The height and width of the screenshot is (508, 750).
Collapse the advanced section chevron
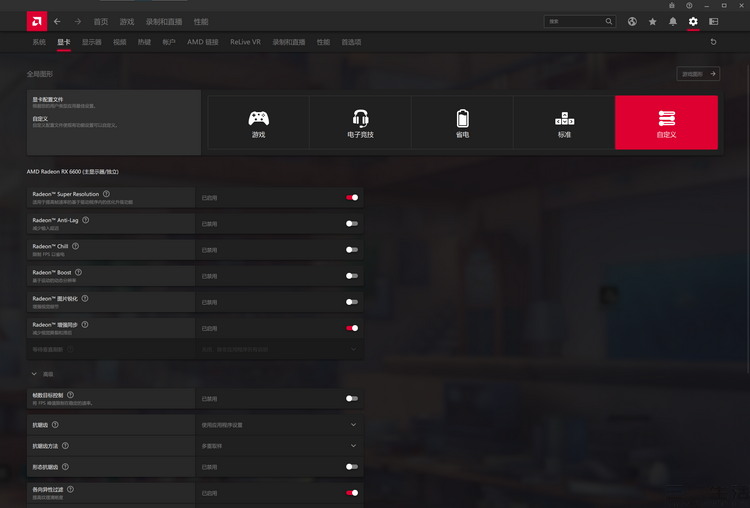(x=34, y=374)
